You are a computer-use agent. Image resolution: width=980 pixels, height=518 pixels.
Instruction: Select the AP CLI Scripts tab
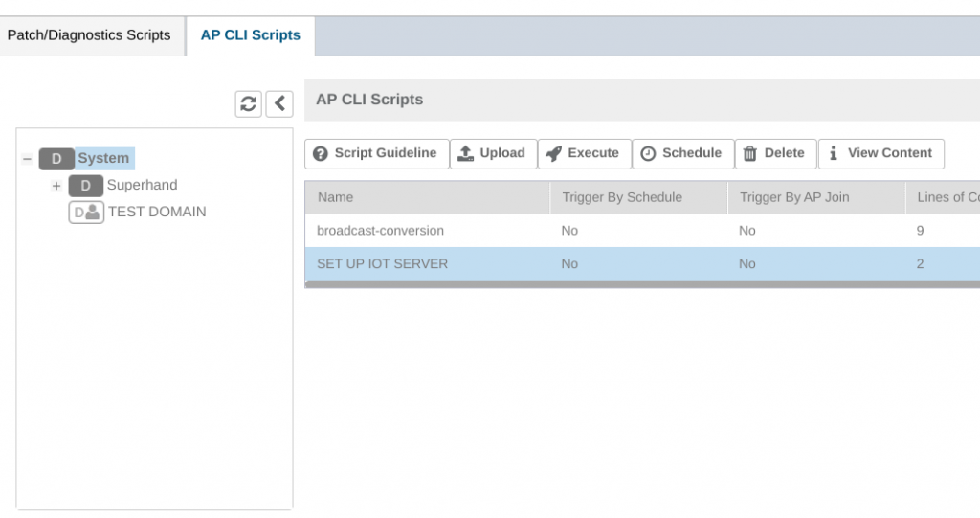point(250,35)
